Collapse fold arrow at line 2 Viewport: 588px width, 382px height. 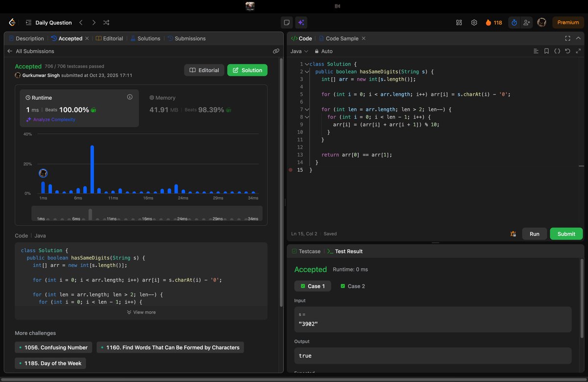307,72
